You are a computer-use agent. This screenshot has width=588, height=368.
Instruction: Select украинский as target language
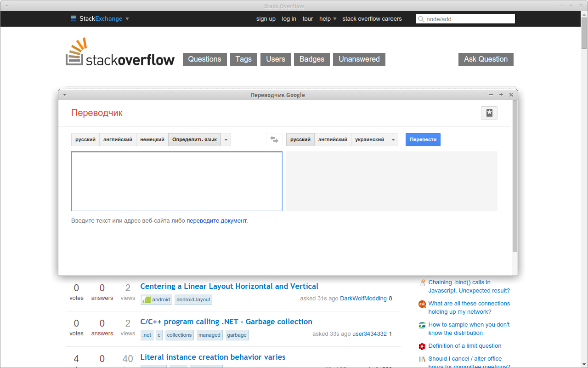click(369, 139)
